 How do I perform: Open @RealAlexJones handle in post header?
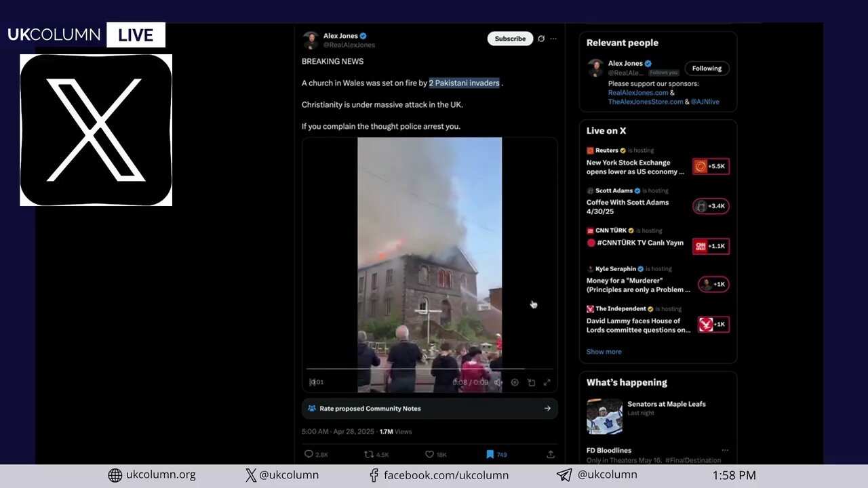point(349,45)
